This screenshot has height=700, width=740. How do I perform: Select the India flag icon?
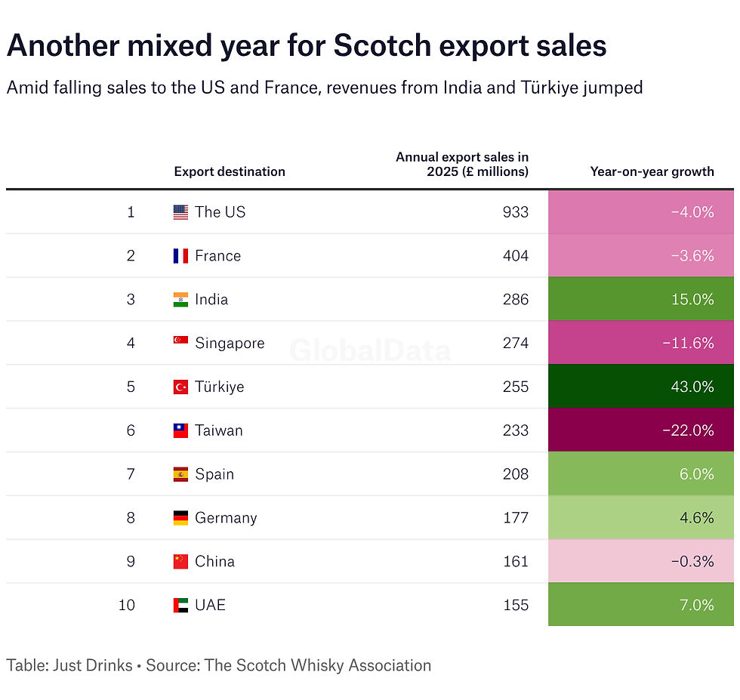coord(180,300)
